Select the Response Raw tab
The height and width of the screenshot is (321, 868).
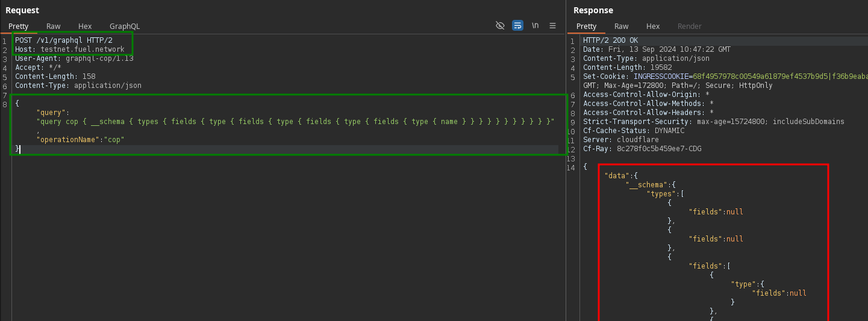click(x=622, y=26)
